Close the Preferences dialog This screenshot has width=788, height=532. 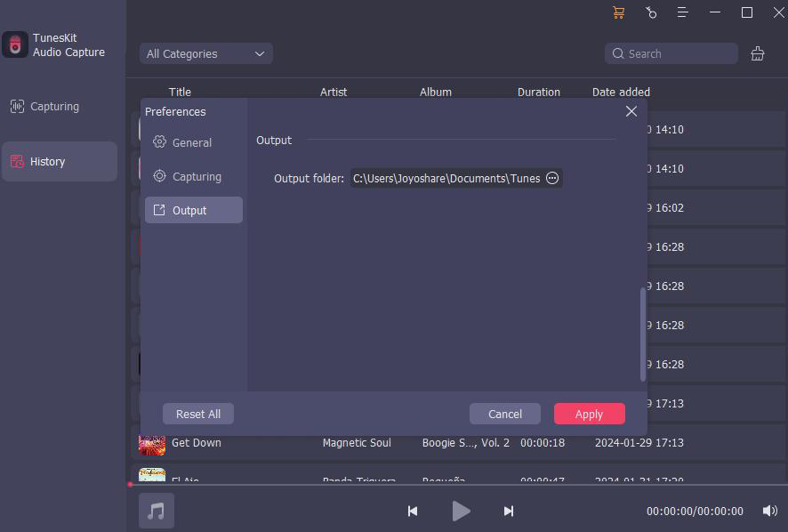(x=631, y=111)
